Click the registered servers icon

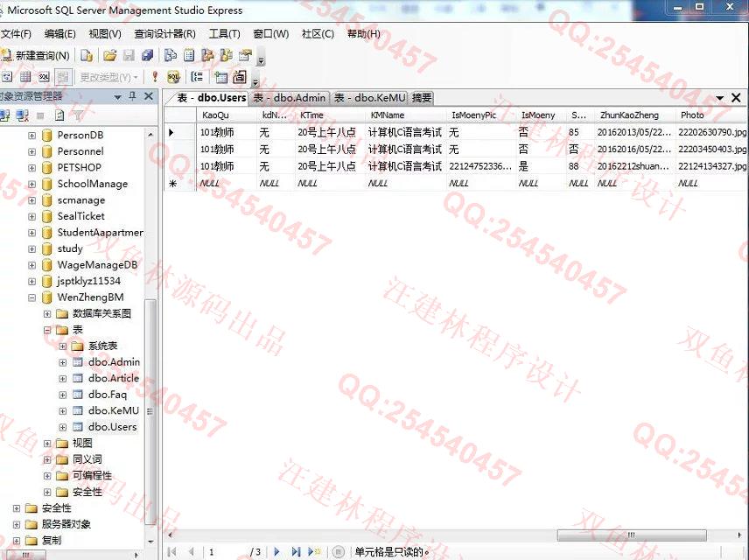point(170,56)
